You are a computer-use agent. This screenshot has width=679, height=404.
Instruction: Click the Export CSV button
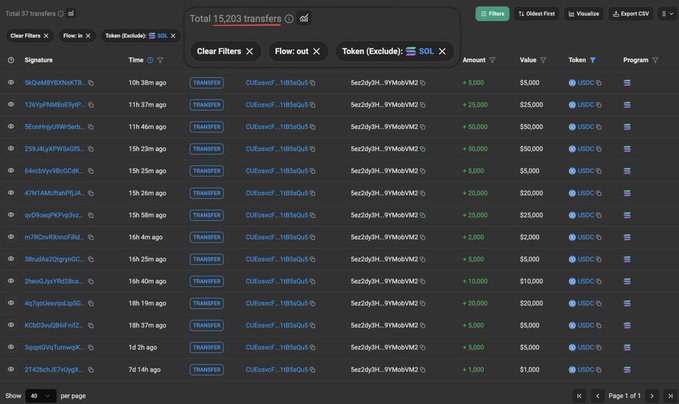click(x=631, y=14)
